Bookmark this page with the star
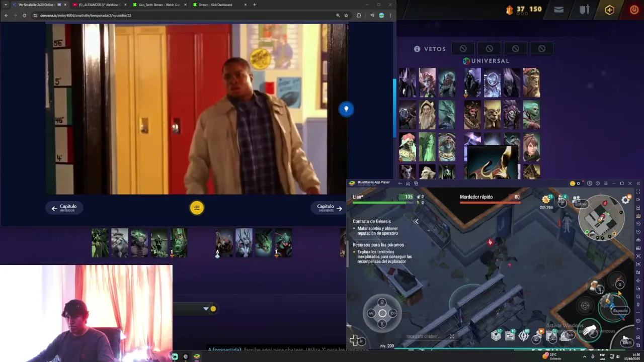 pyautogui.click(x=346, y=16)
